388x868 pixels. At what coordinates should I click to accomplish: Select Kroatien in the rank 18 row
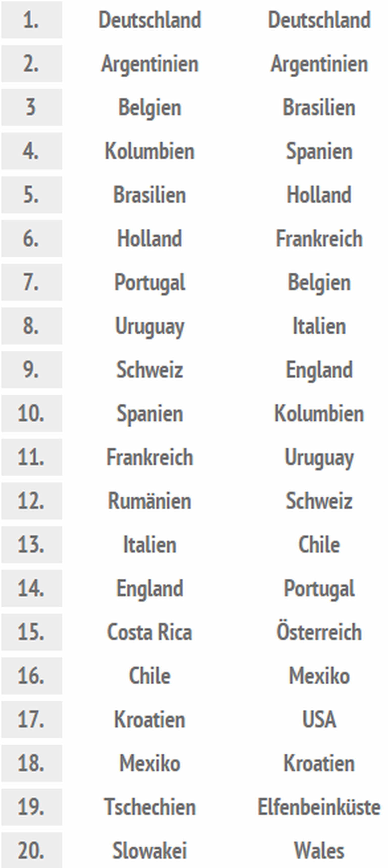tap(319, 764)
